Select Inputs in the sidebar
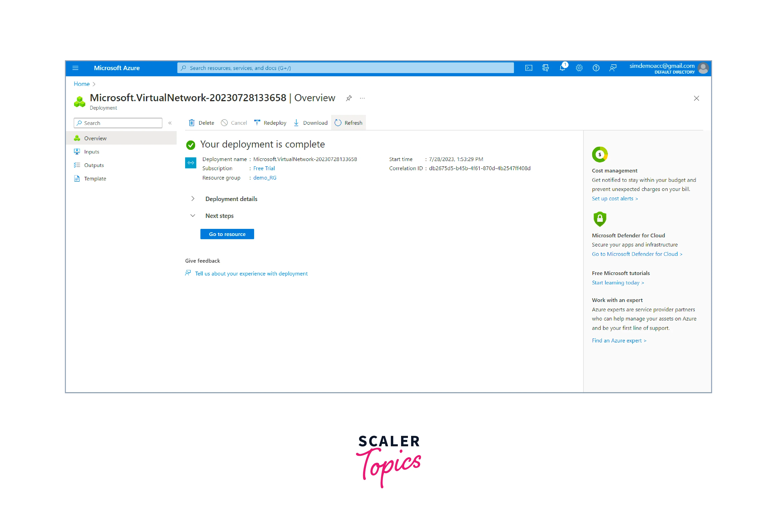Image resolution: width=777 pixels, height=532 pixels. click(x=92, y=152)
